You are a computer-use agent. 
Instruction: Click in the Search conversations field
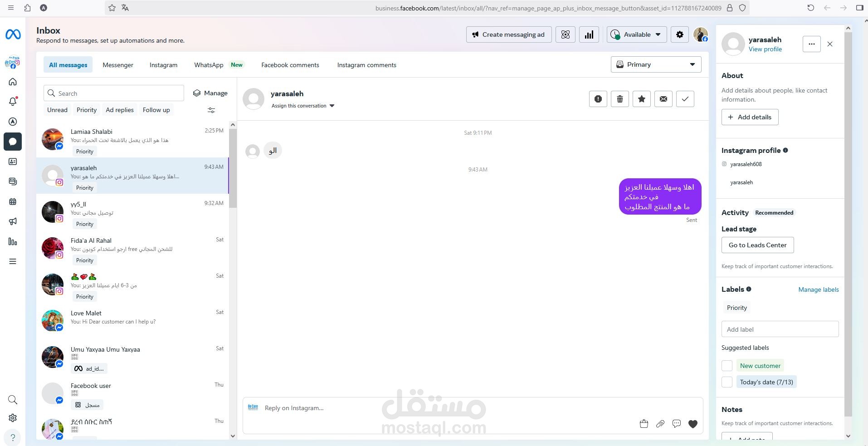(x=114, y=93)
